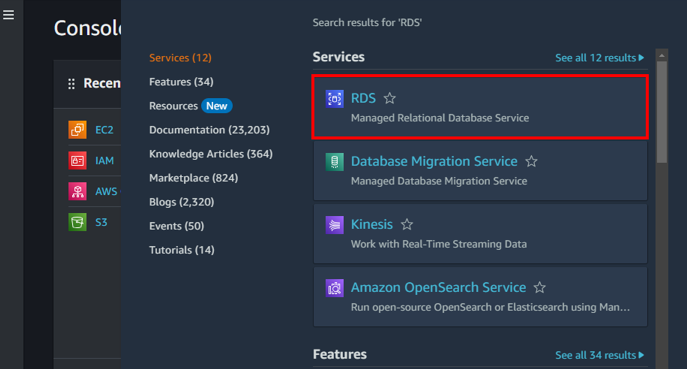The height and width of the screenshot is (369, 687).
Task: Star the Kinesis service
Action: coord(407,225)
